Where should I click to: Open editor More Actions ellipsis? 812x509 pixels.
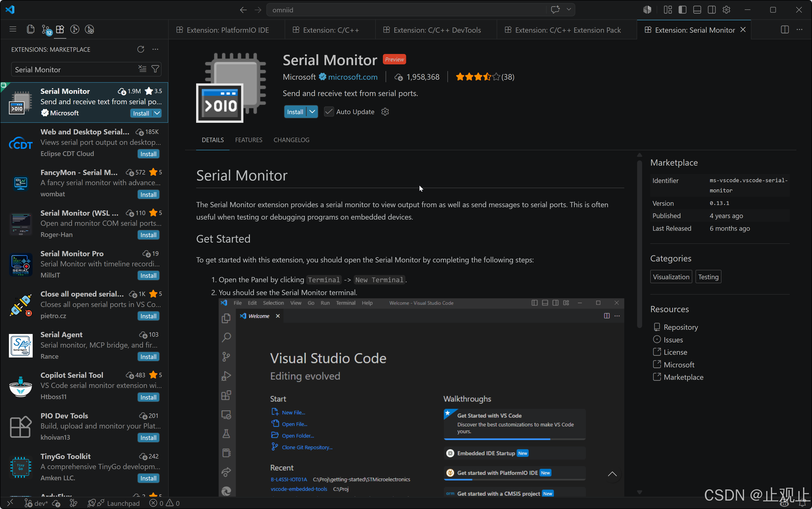point(800,30)
